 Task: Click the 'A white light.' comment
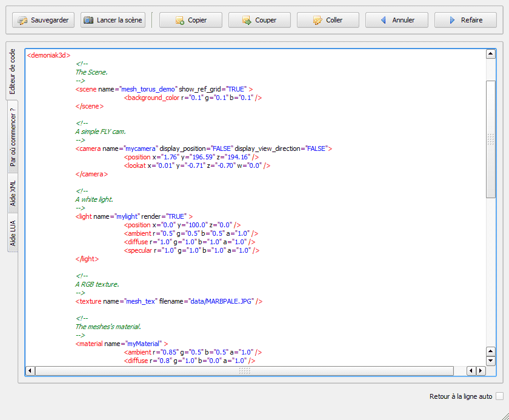(x=94, y=199)
